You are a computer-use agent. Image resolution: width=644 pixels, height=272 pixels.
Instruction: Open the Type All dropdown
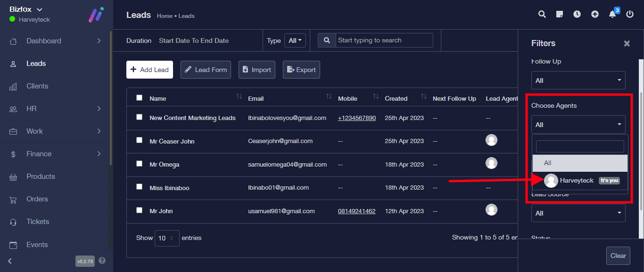coord(295,40)
